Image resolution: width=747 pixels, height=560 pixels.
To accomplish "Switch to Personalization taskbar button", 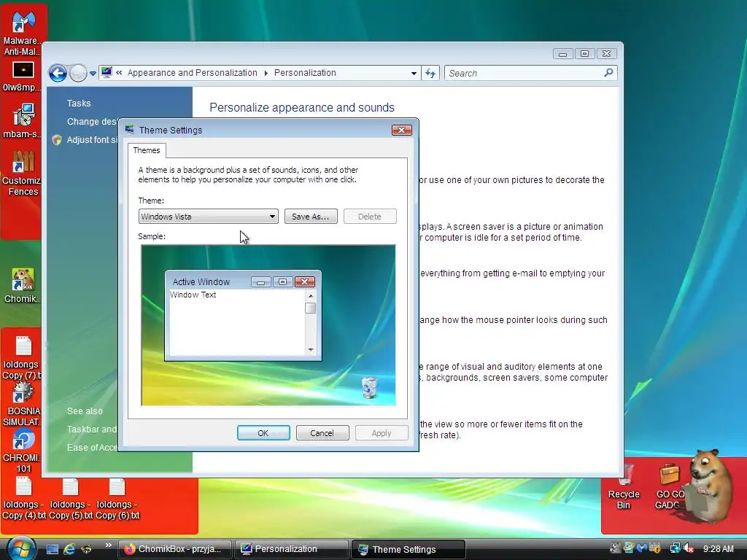I will click(292, 549).
